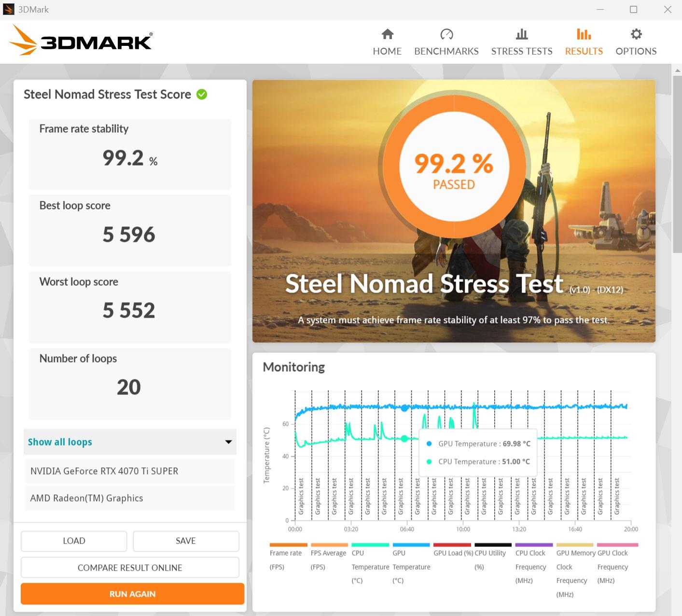Click the LOAD button
The height and width of the screenshot is (616, 682).
point(74,541)
